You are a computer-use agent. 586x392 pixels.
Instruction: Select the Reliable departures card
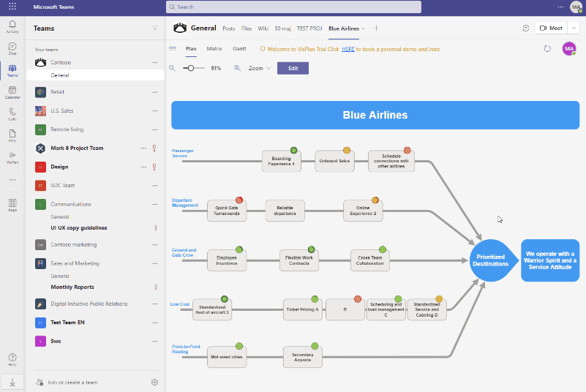point(285,211)
